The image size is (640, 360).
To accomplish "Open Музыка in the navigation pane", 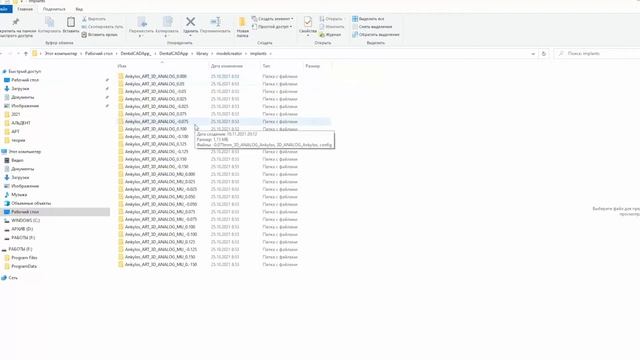I will [19, 195].
